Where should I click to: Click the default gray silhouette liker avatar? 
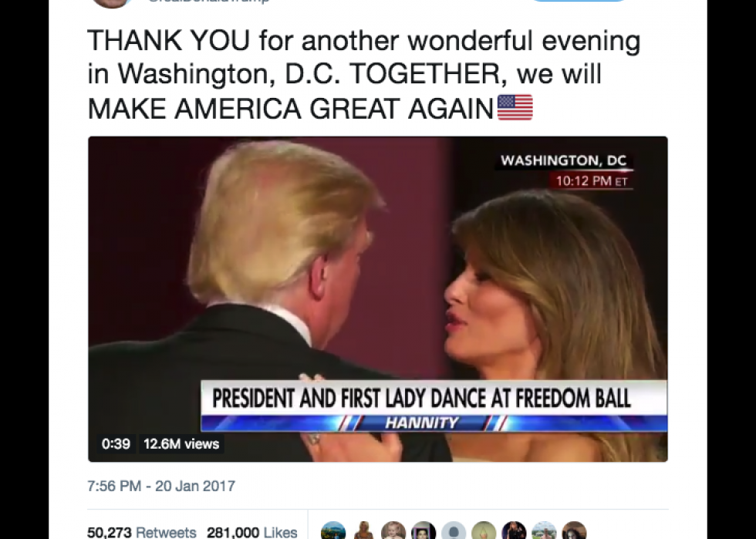click(x=454, y=531)
